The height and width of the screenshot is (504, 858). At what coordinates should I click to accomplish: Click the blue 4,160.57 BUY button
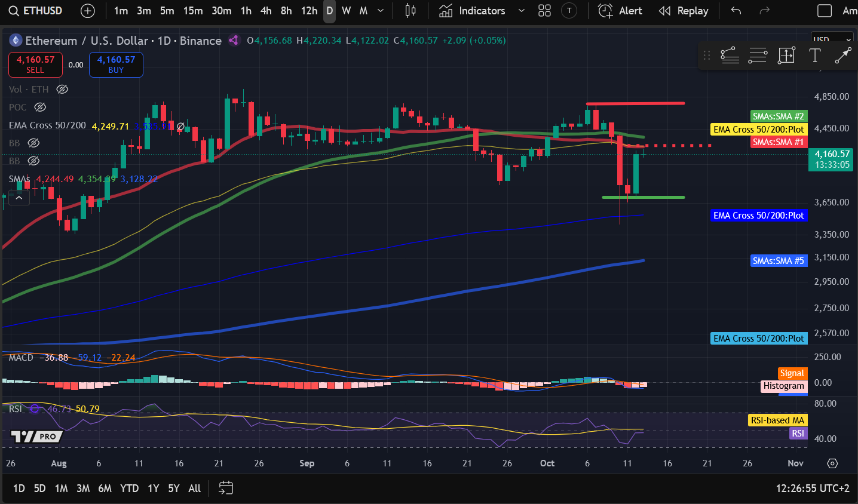(116, 64)
